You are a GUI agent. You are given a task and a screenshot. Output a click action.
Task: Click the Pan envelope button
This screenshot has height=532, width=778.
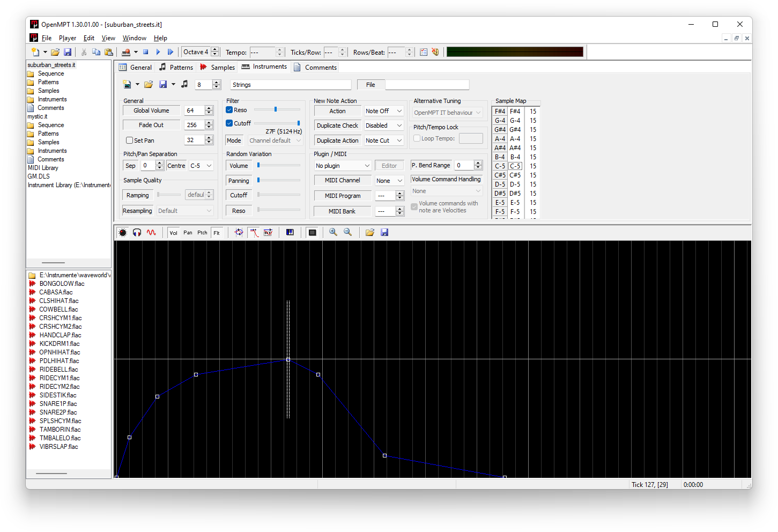(x=188, y=232)
